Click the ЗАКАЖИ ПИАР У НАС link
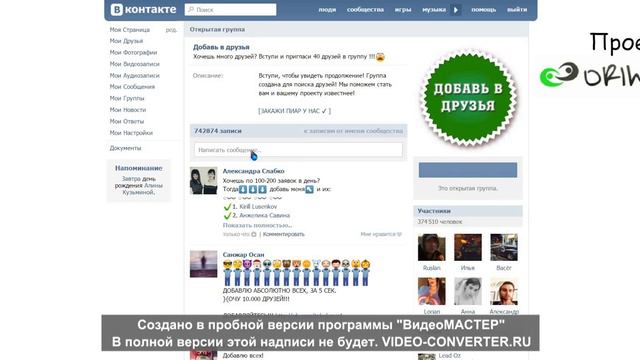The height and width of the screenshot is (360, 640). 294,111
